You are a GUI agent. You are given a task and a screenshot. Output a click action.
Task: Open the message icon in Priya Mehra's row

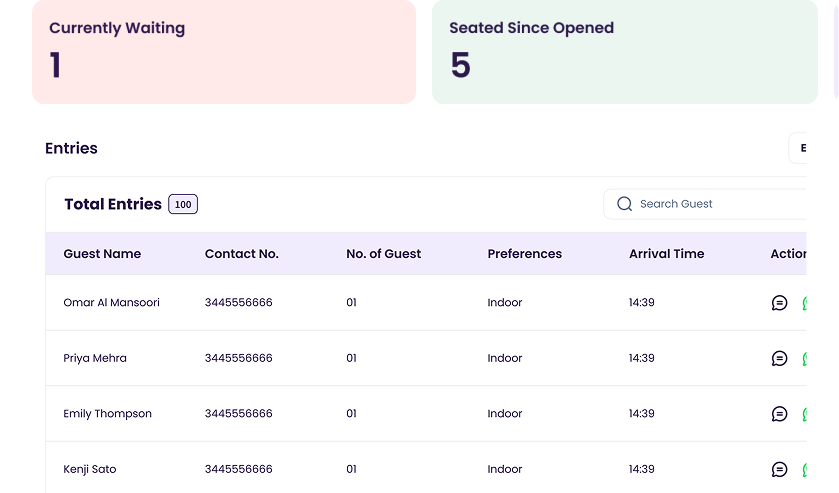point(780,358)
